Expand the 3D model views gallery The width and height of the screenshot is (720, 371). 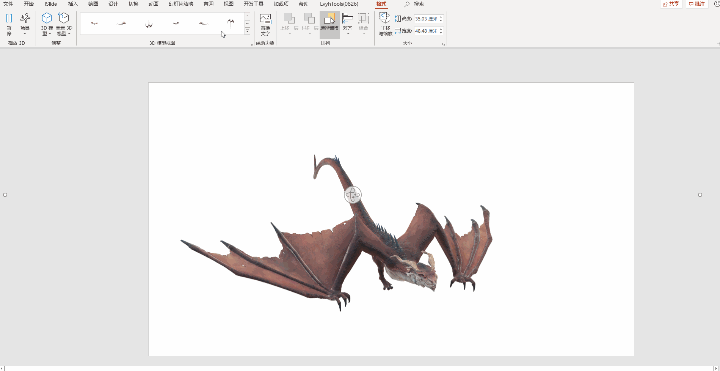pos(247,31)
